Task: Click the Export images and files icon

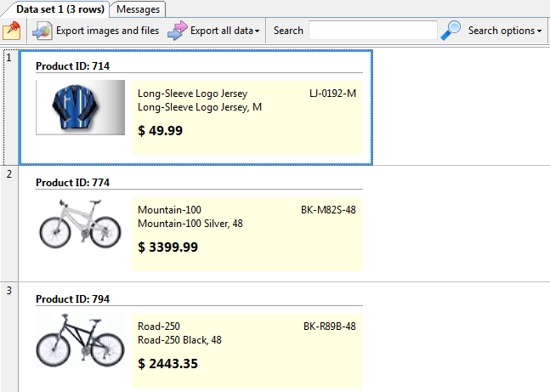Action: coord(43,31)
